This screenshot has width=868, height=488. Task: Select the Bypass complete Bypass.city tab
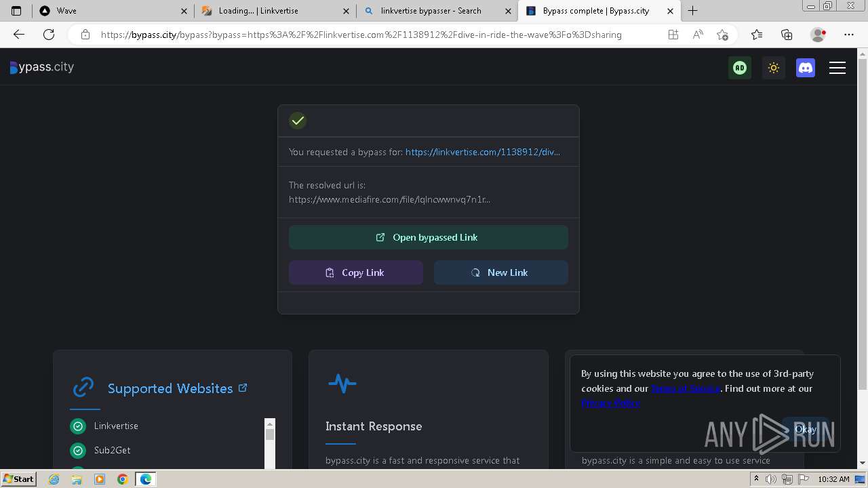pos(599,11)
